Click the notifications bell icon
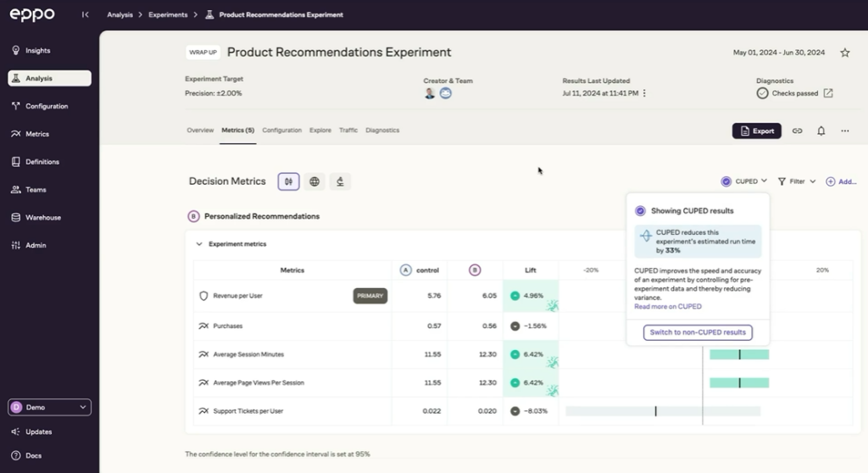 click(x=821, y=131)
